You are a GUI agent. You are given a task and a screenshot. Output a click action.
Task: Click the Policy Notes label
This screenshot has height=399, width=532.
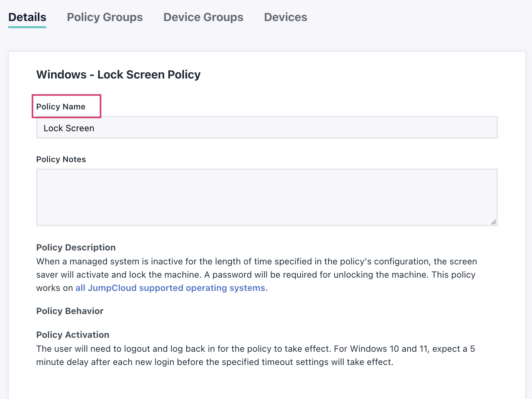click(61, 159)
